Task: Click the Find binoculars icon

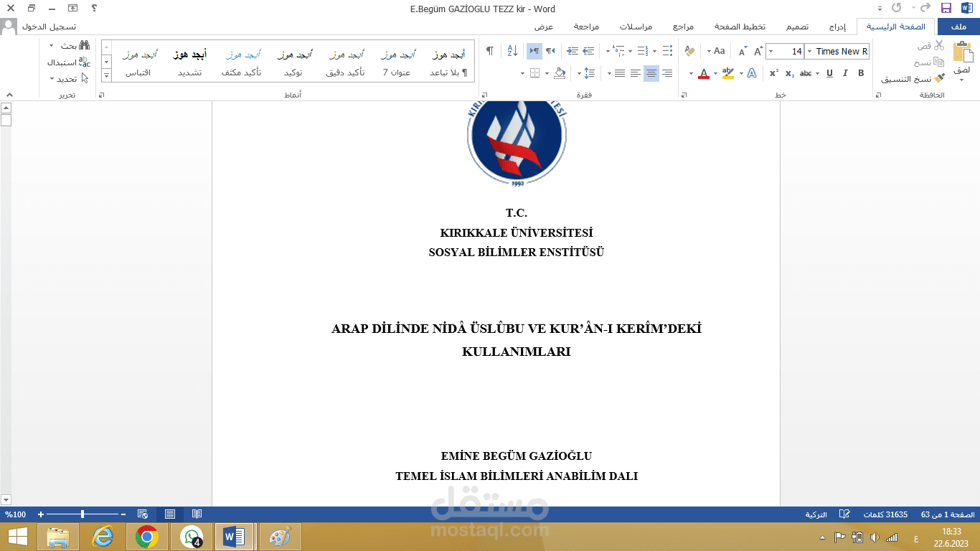Action: pyautogui.click(x=84, y=45)
